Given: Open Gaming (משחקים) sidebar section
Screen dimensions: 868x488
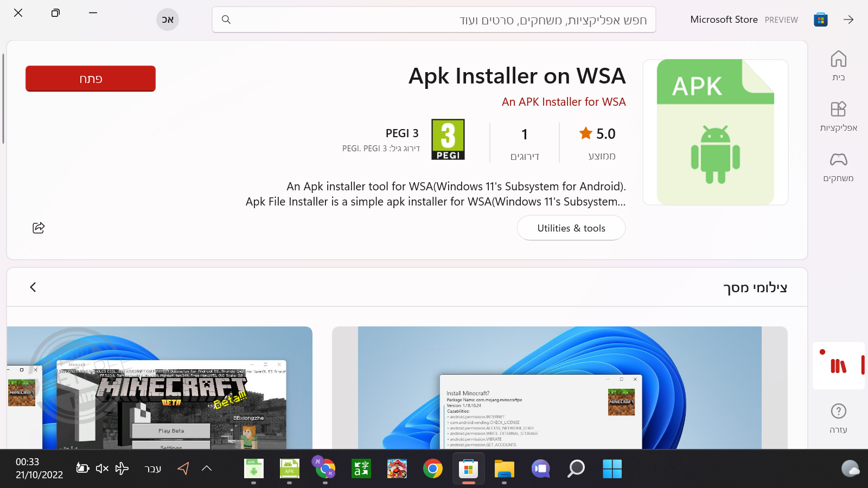Looking at the screenshot, I should (838, 166).
